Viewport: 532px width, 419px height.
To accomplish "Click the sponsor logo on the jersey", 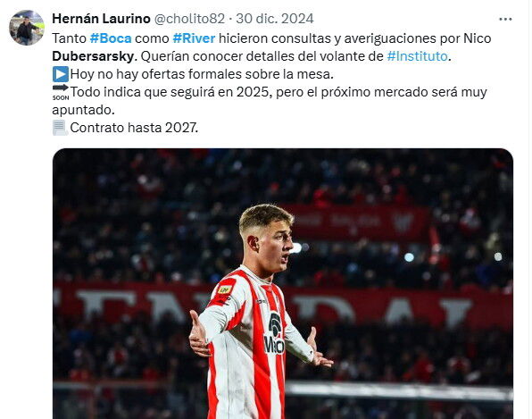I will pyautogui.click(x=274, y=333).
